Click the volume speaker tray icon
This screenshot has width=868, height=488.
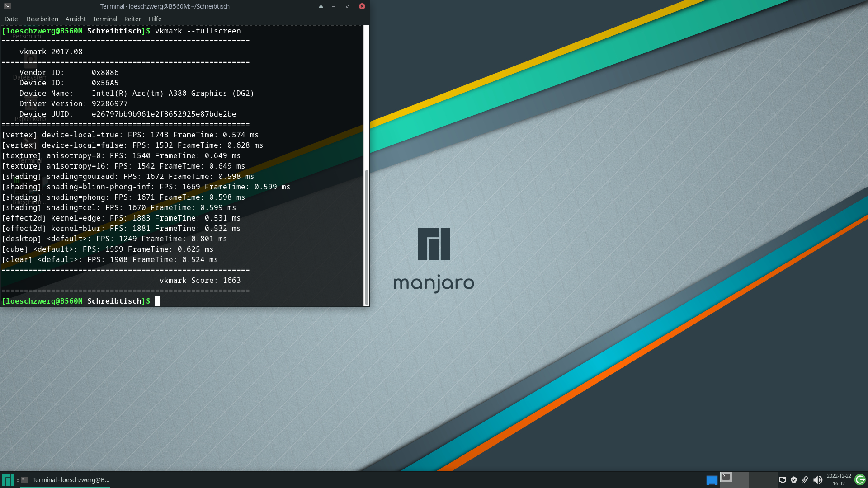[x=817, y=480]
